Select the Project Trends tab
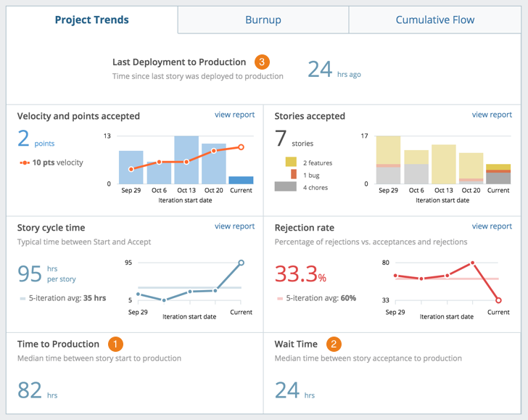The height and width of the screenshot is (420, 528). (x=92, y=20)
